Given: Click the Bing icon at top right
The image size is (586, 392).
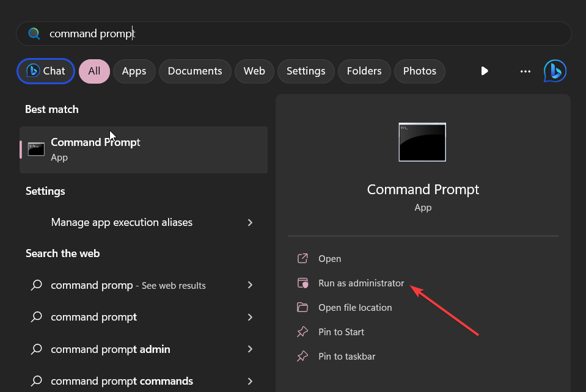Looking at the screenshot, I should click(555, 71).
